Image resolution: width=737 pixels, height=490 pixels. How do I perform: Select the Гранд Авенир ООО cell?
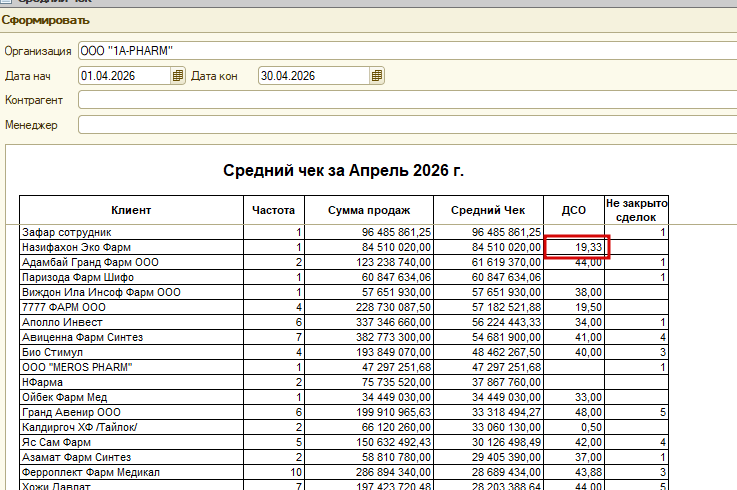click(131, 412)
